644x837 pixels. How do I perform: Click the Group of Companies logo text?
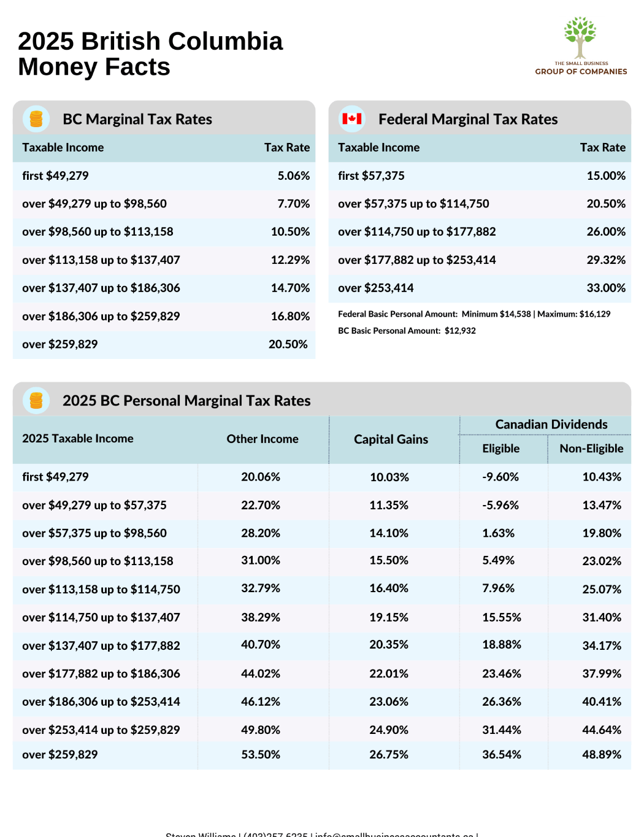pyautogui.click(x=581, y=71)
